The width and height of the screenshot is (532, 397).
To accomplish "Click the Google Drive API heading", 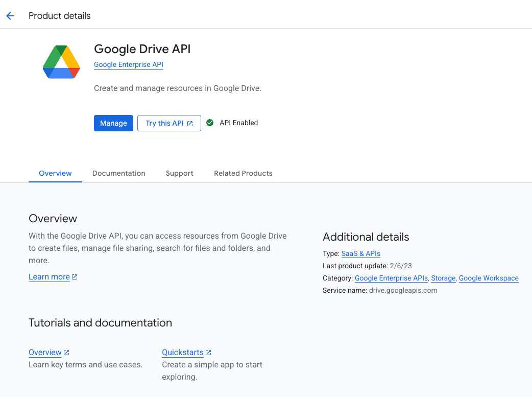I will tap(142, 49).
